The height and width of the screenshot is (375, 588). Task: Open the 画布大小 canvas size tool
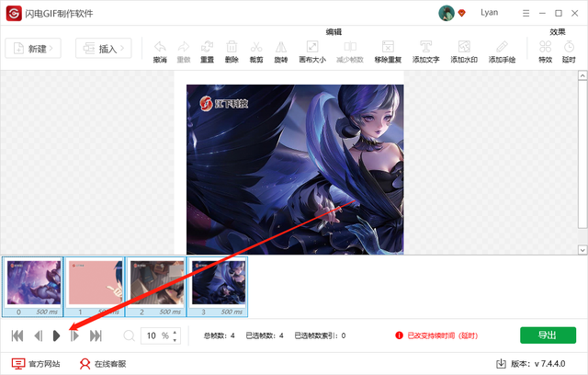click(312, 51)
